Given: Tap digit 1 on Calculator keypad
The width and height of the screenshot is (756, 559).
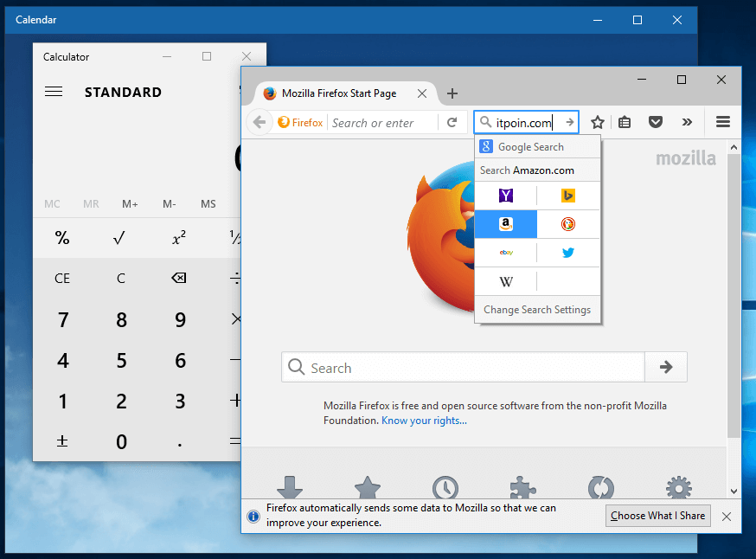Looking at the screenshot, I should 62,402.
